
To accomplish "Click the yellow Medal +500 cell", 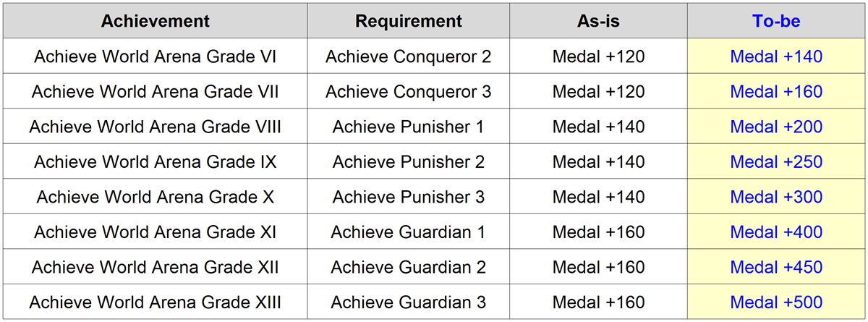I will pos(776,302).
